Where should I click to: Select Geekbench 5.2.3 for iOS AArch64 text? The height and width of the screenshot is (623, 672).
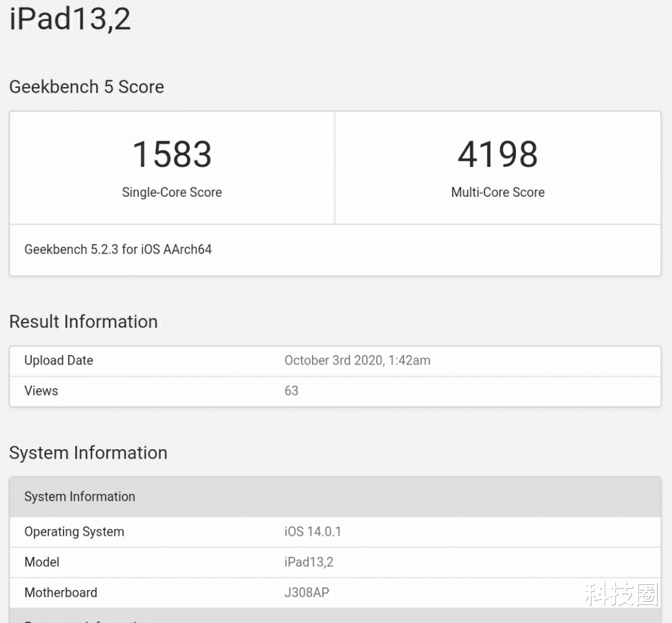point(118,249)
